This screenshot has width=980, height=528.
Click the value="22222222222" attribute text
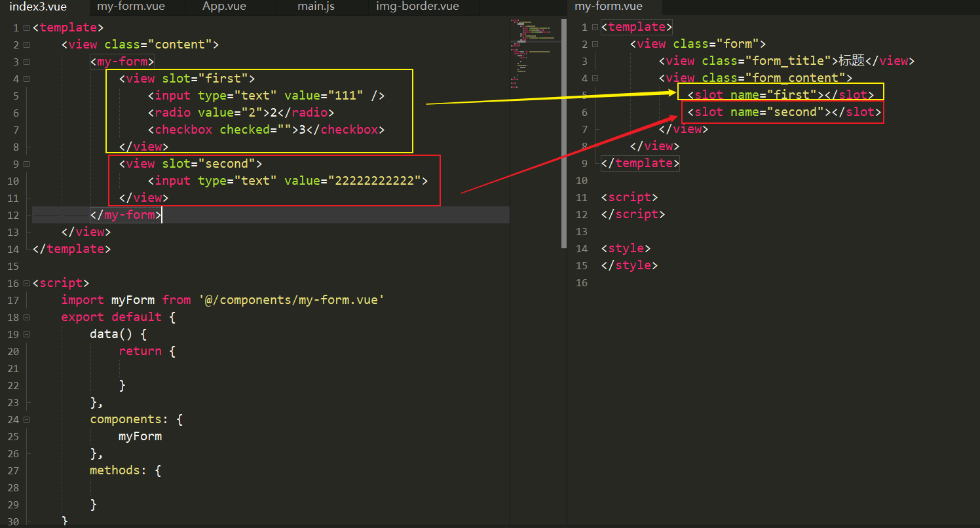point(352,181)
